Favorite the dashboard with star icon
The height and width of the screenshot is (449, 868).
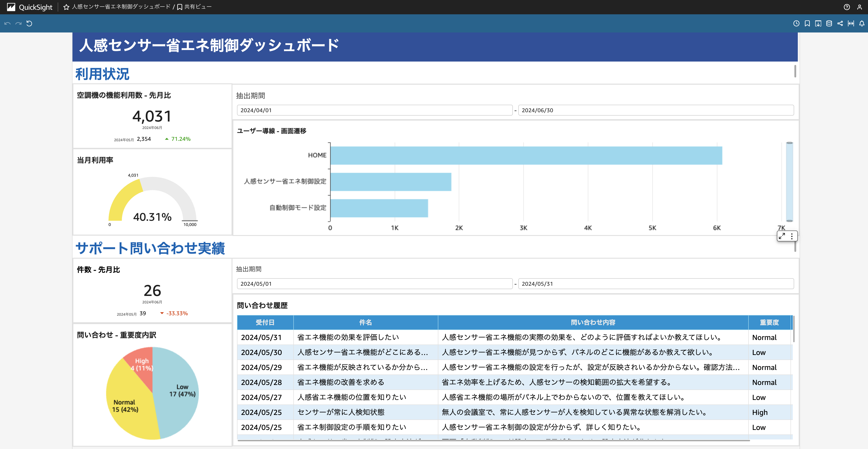point(66,7)
